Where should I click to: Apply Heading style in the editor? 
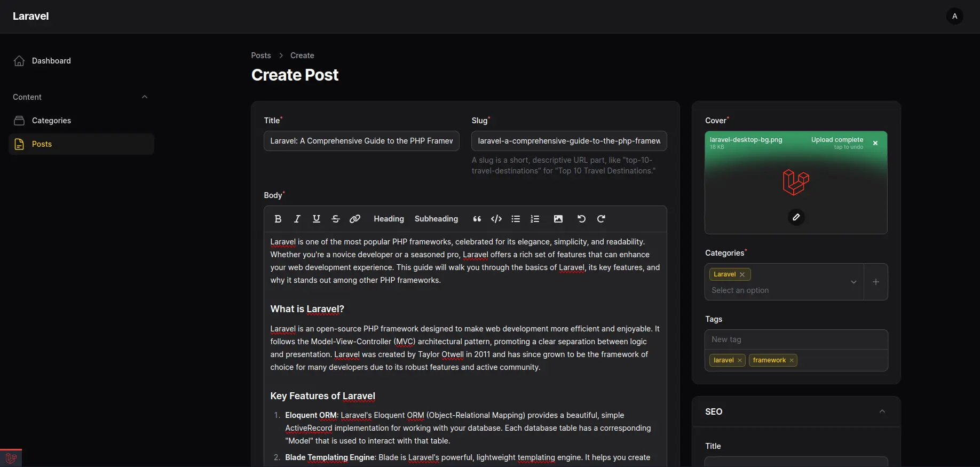pos(389,219)
